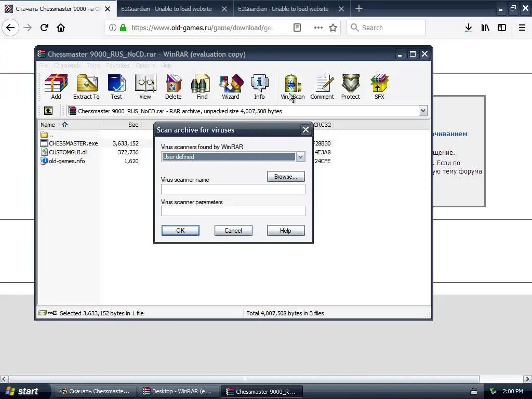This screenshot has height=399, width=532.
Task: Click the Protect archive icon
Action: point(351,87)
